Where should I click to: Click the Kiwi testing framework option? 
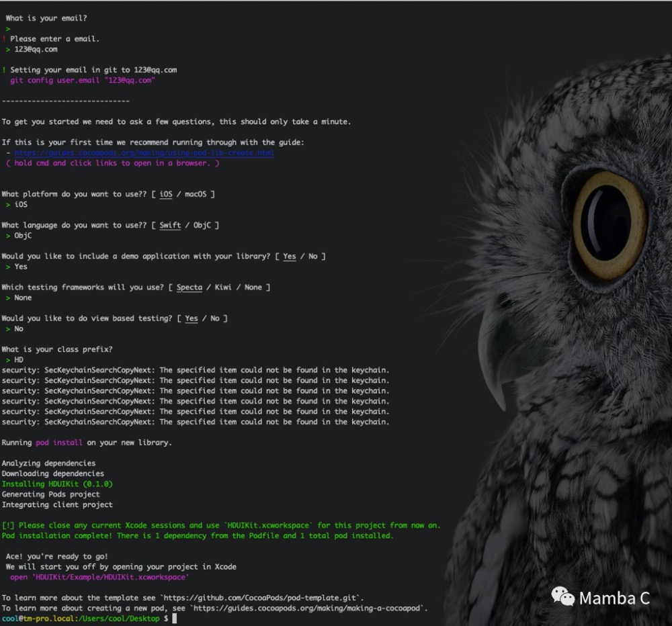coord(223,287)
